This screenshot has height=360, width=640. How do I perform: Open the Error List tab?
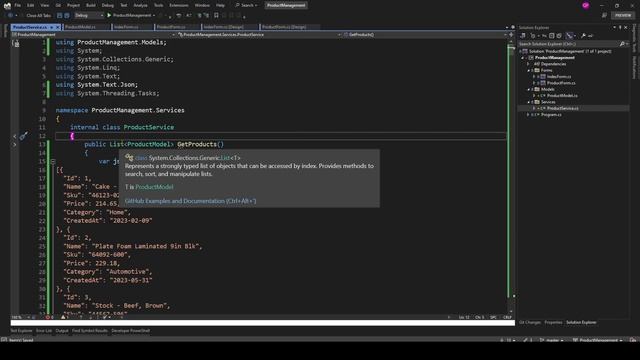coord(44,331)
